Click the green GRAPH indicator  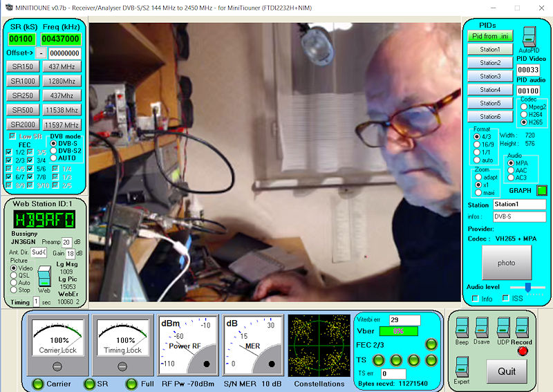coord(542,190)
